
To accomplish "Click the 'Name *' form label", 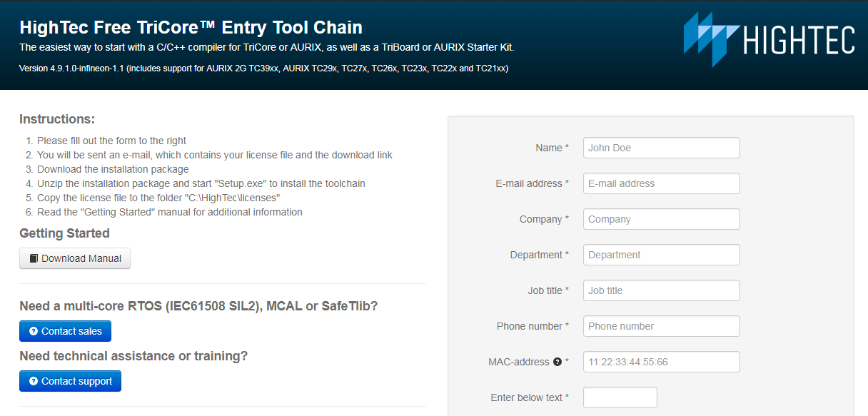I will point(552,148).
